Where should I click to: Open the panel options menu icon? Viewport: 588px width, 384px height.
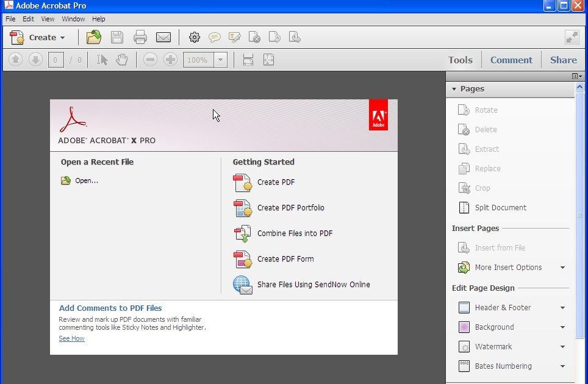pos(577,76)
